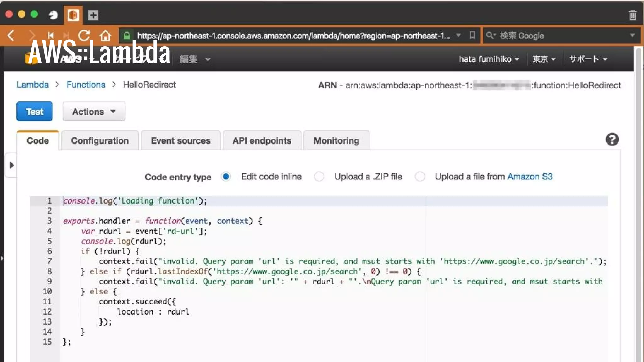Click the rewind navigation icon

point(51,36)
